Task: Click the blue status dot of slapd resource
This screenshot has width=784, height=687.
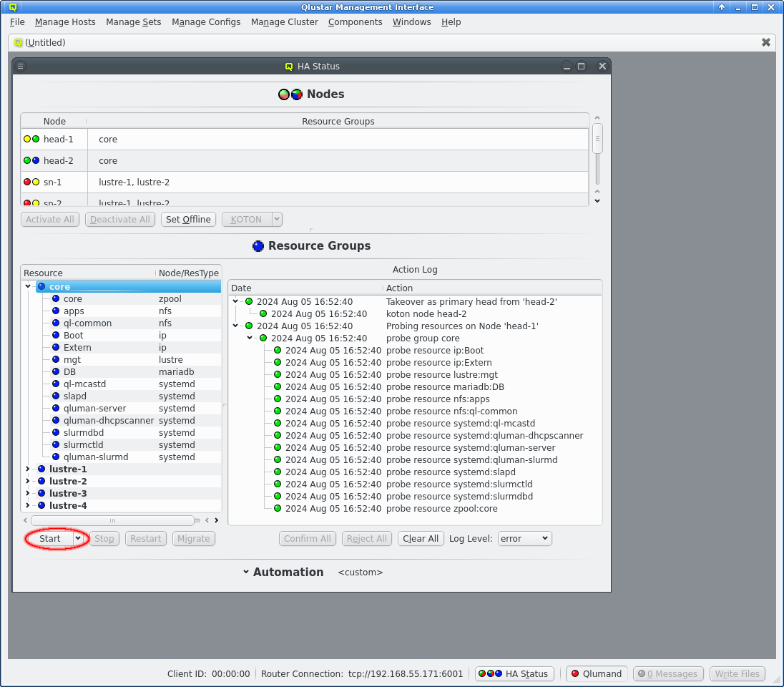Action: click(x=56, y=396)
